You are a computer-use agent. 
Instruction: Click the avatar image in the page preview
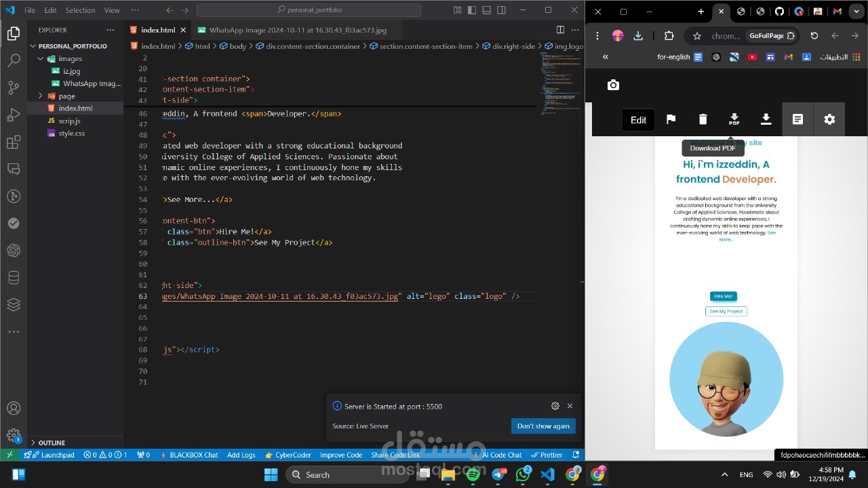(726, 379)
